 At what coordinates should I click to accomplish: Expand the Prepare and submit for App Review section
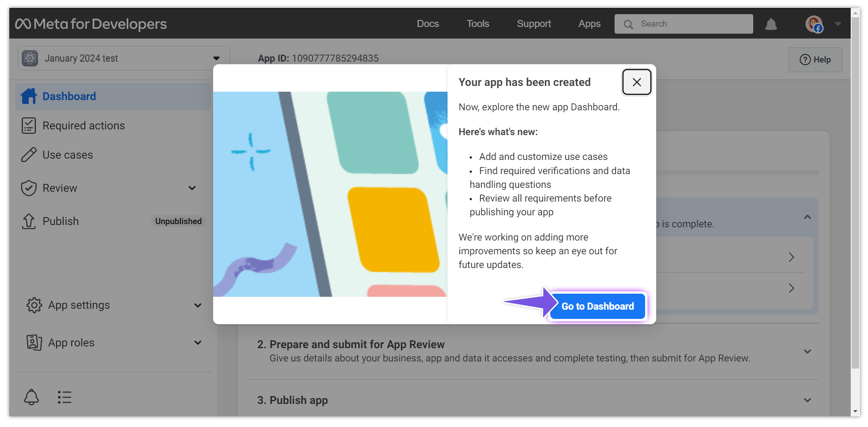coord(807,351)
